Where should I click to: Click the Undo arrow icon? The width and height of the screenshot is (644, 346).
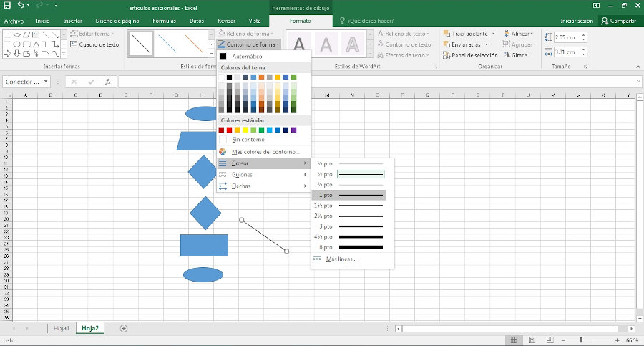(21, 5)
